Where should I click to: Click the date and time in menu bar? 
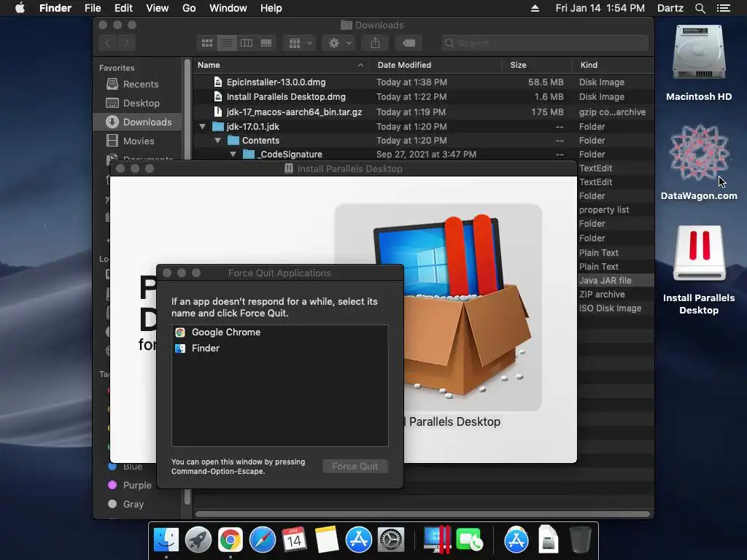coord(600,8)
